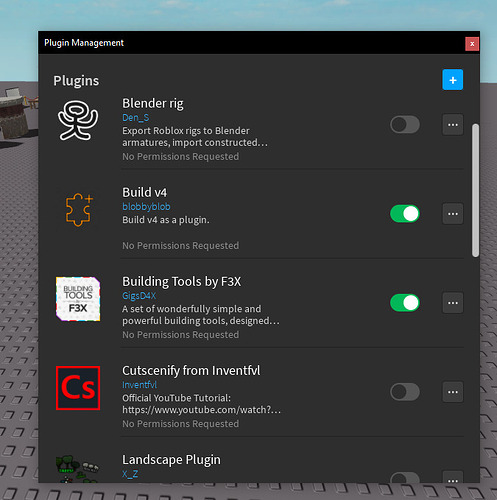
Task: Open the Inventfvl creator link
Action: point(139,385)
